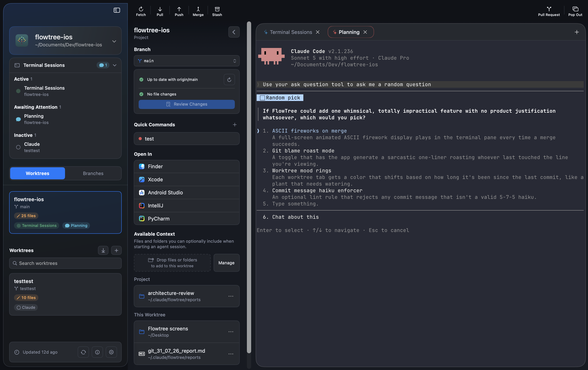
Task: Open the git_31_07_26_report.md file
Action: click(x=187, y=354)
